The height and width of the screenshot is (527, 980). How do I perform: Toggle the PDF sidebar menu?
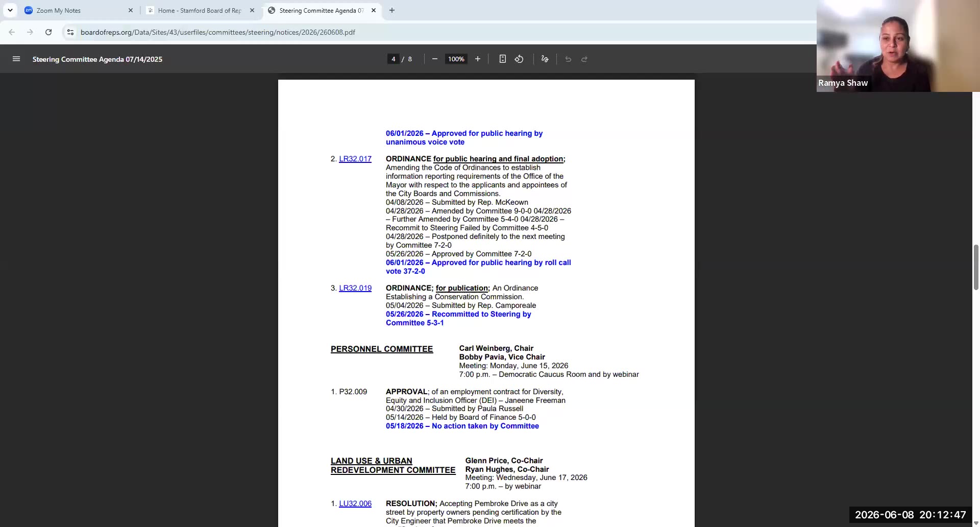pyautogui.click(x=16, y=59)
